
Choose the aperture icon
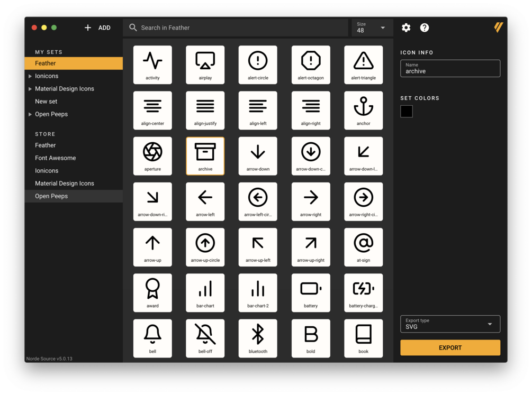[x=152, y=156]
